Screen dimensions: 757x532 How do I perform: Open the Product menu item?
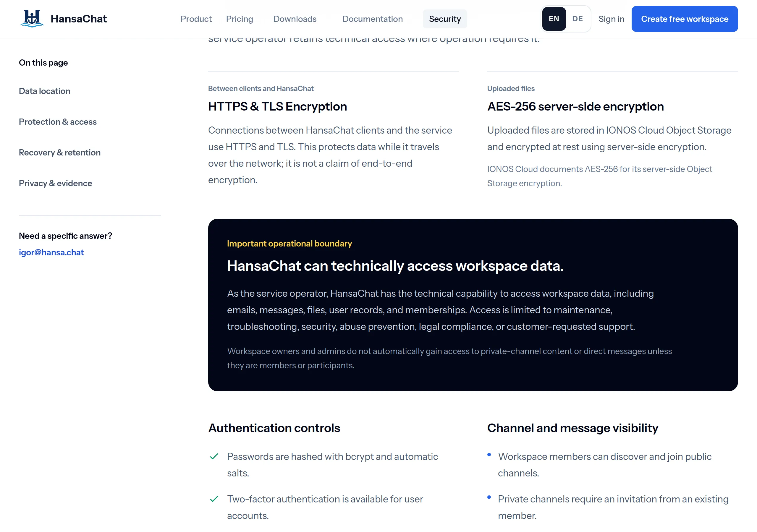click(x=196, y=19)
